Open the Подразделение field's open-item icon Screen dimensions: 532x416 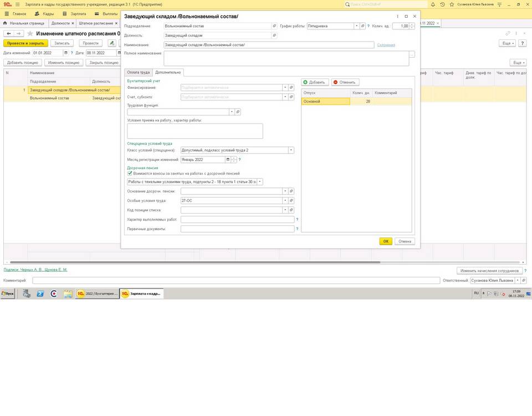click(274, 26)
